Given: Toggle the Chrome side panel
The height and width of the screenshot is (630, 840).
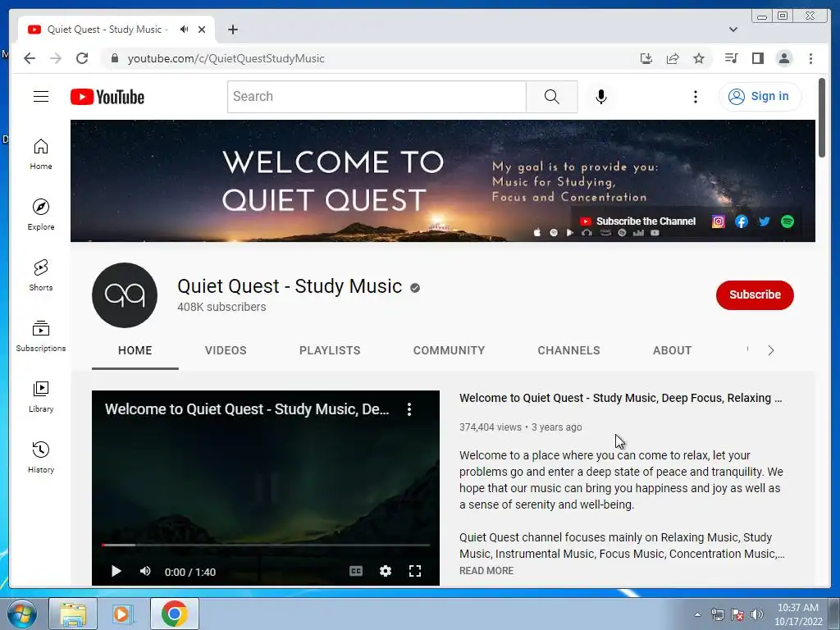Looking at the screenshot, I should point(757,58).
